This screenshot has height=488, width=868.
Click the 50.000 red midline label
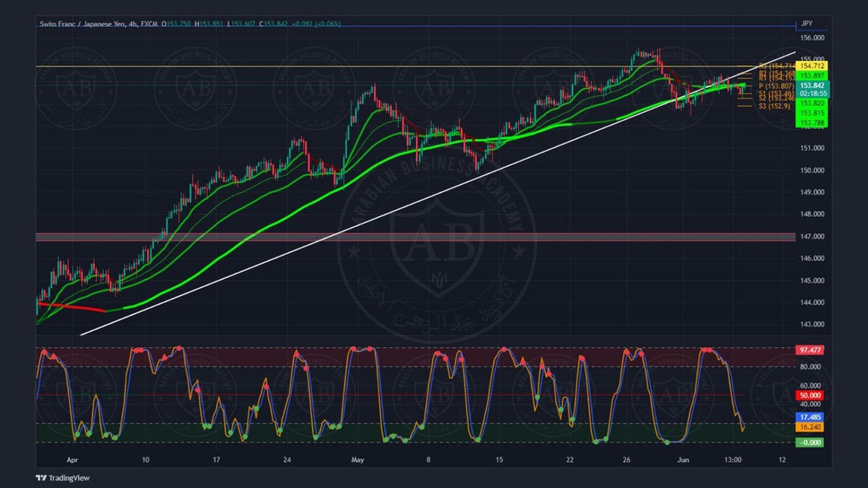pyautogui.click(x=810, y=395)
